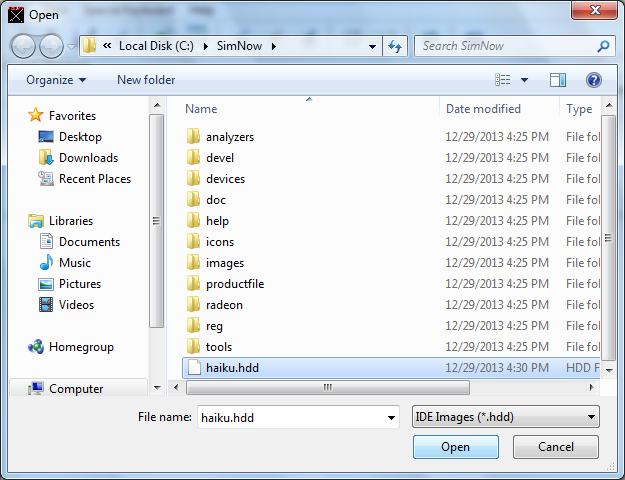
Task: Click navigation pane vertical scrollbar thumb
Action: [x=157, y=221]
